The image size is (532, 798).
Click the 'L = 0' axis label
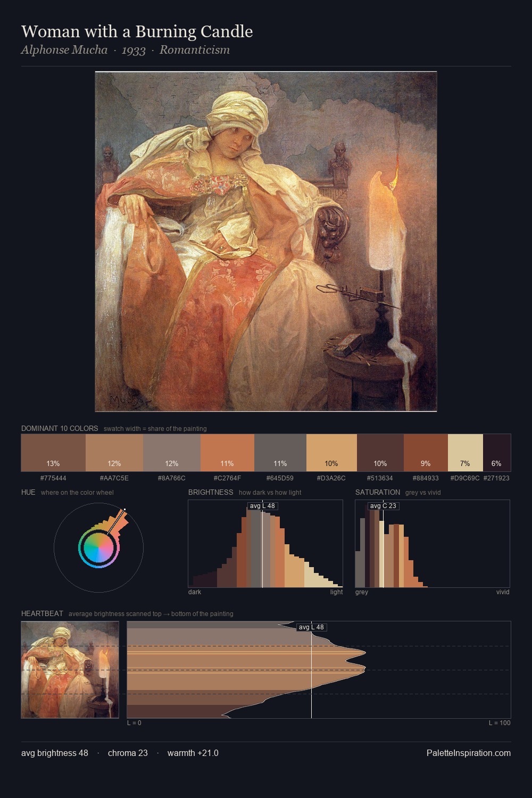coord(134,723)
